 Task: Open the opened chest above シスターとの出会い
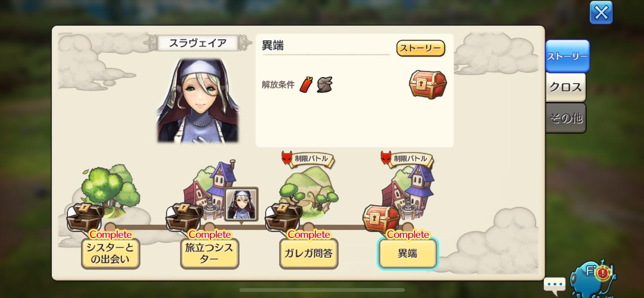[x=85, y=217]
